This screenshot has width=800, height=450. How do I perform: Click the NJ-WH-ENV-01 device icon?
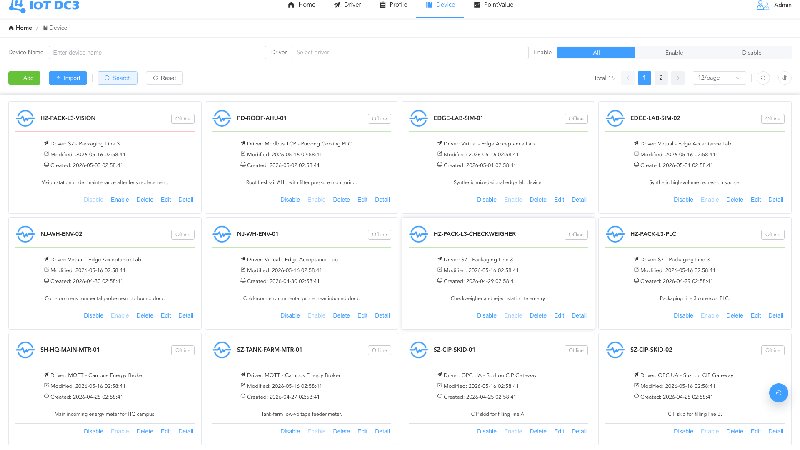pos(221,234)
